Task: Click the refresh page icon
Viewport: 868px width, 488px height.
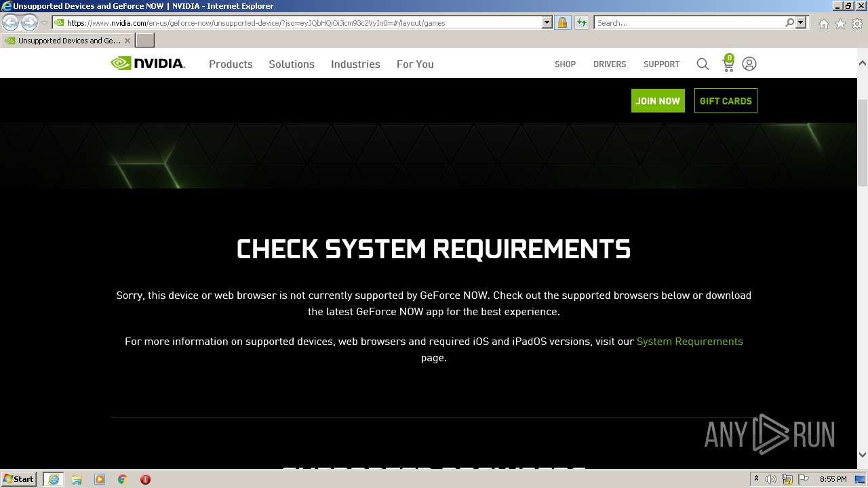Action: coord(581,23)
